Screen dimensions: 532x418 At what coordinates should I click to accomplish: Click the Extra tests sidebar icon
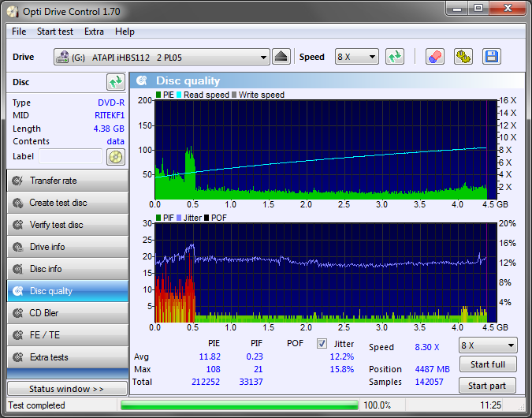point(17,357)
